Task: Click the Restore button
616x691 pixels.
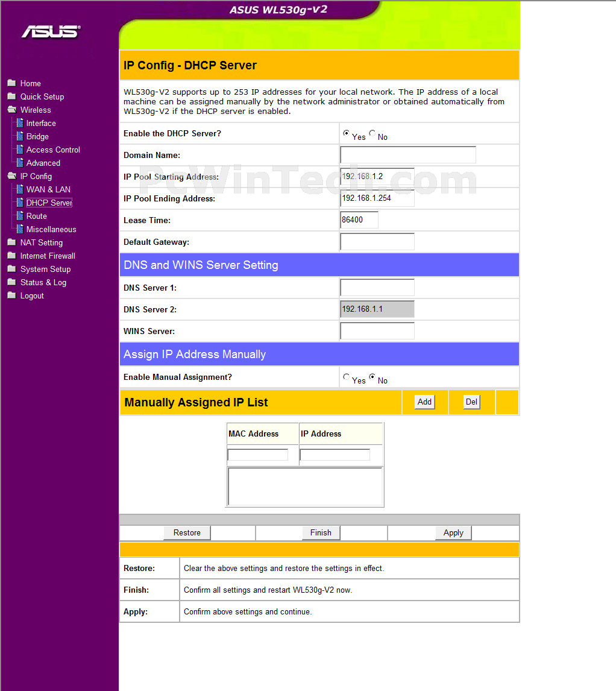Action: point(187,533)
